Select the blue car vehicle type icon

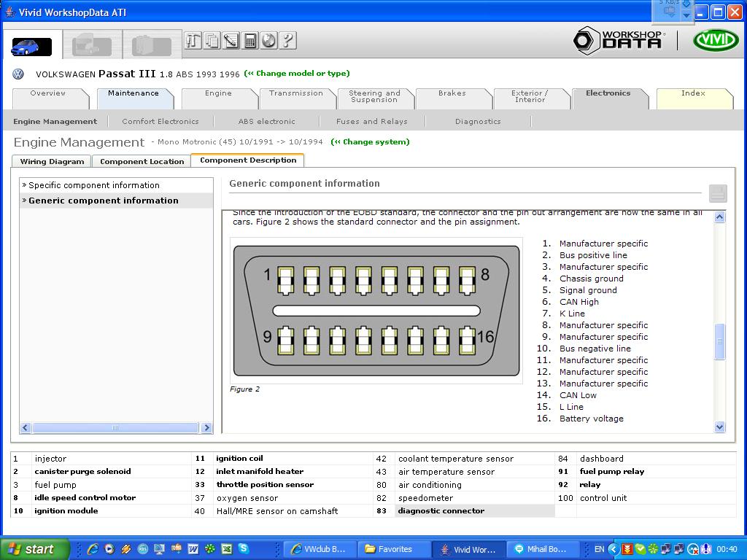click(31, 46)
